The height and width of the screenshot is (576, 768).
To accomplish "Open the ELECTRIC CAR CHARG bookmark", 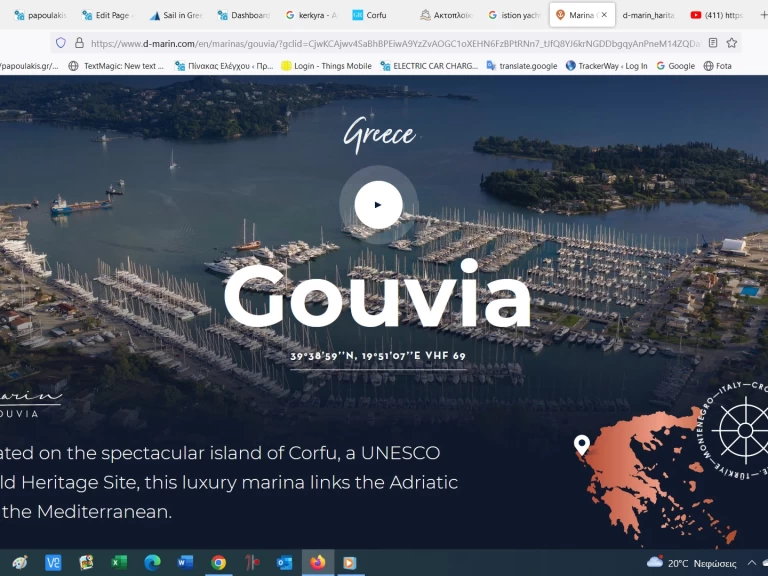I will click(428, 66).
